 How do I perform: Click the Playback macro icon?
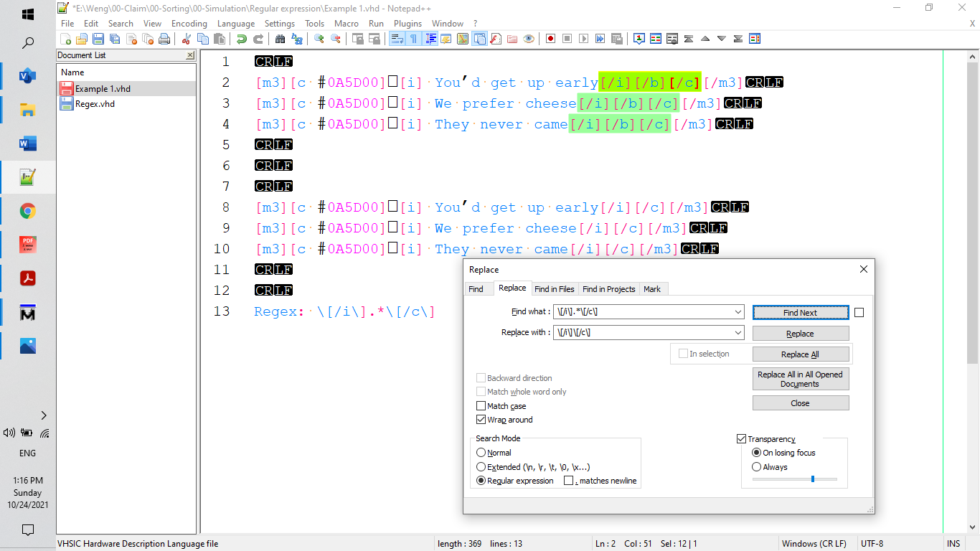click(583, 39)
